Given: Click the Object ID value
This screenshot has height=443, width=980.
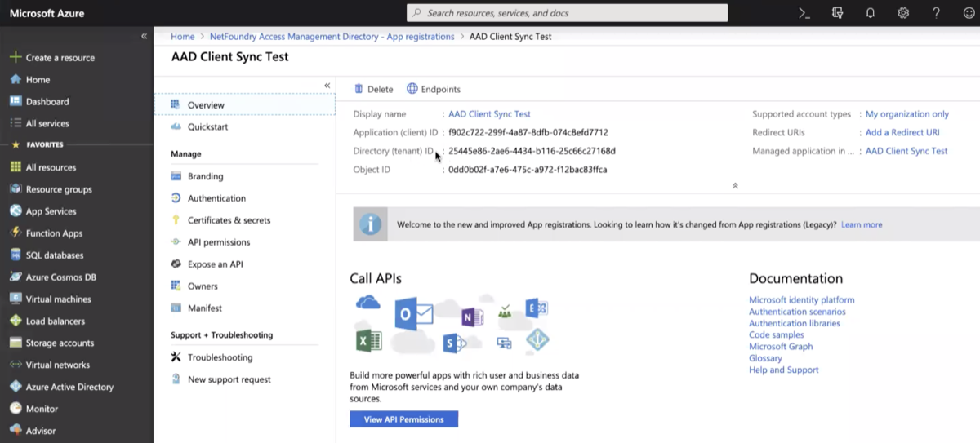Looking at the screenshot, I should click(528, 170).
